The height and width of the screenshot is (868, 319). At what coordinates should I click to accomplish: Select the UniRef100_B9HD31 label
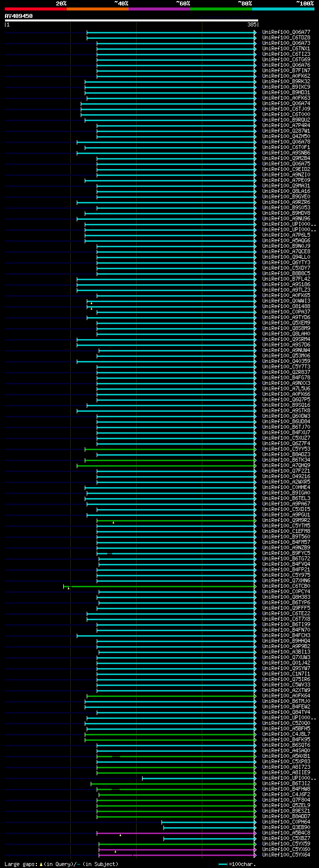pos(286,92)
